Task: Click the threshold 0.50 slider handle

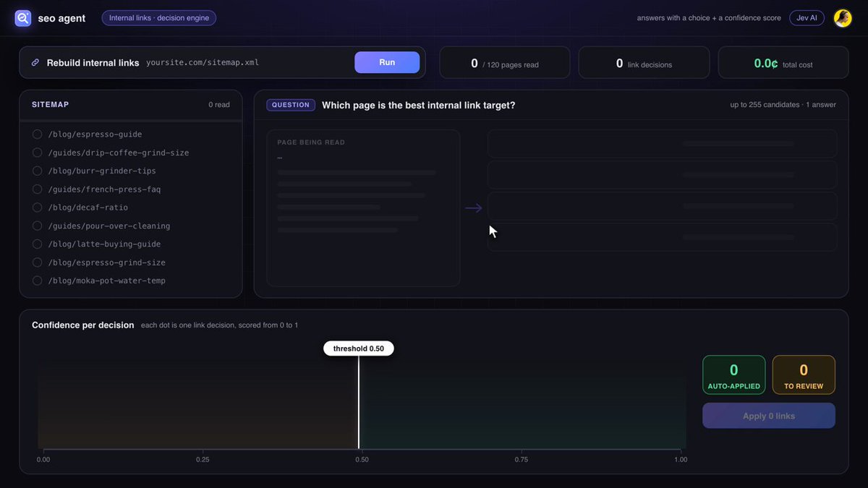Action: coord(359,348)
